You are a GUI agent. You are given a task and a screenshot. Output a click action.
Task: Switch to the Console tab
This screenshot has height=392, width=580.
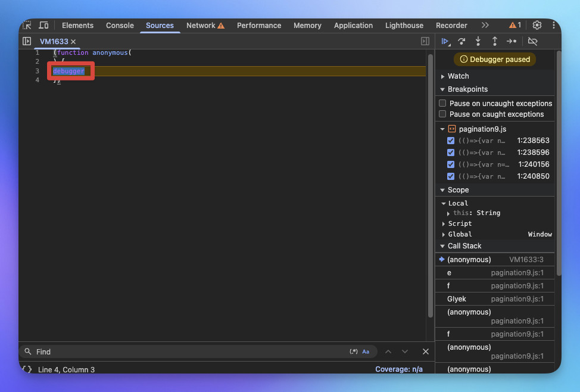tap(120, 25)
